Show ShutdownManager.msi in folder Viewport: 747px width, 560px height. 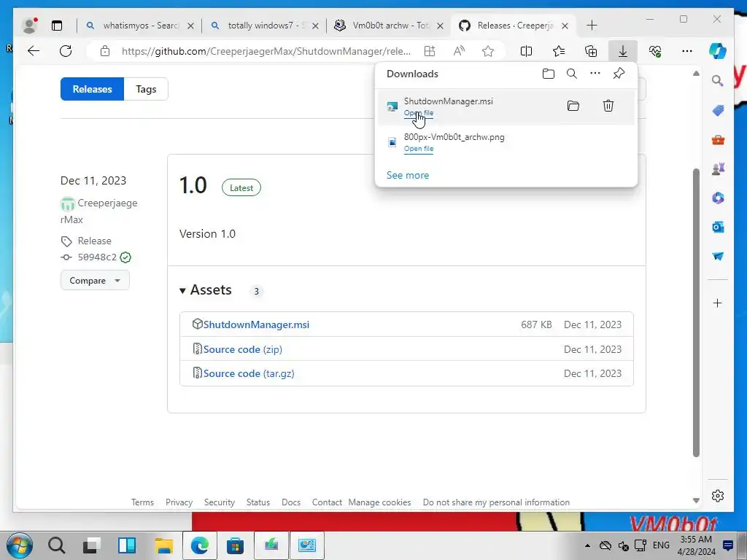click(573, 106)
